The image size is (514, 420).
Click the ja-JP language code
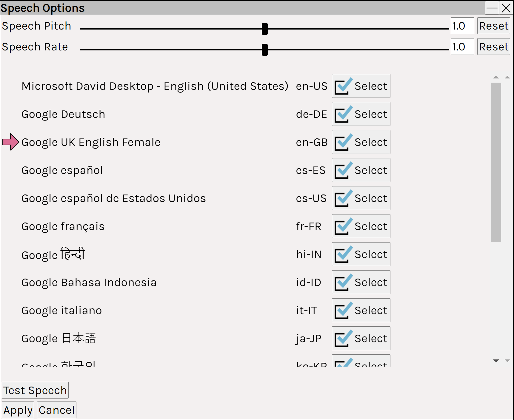coord(308,339)
